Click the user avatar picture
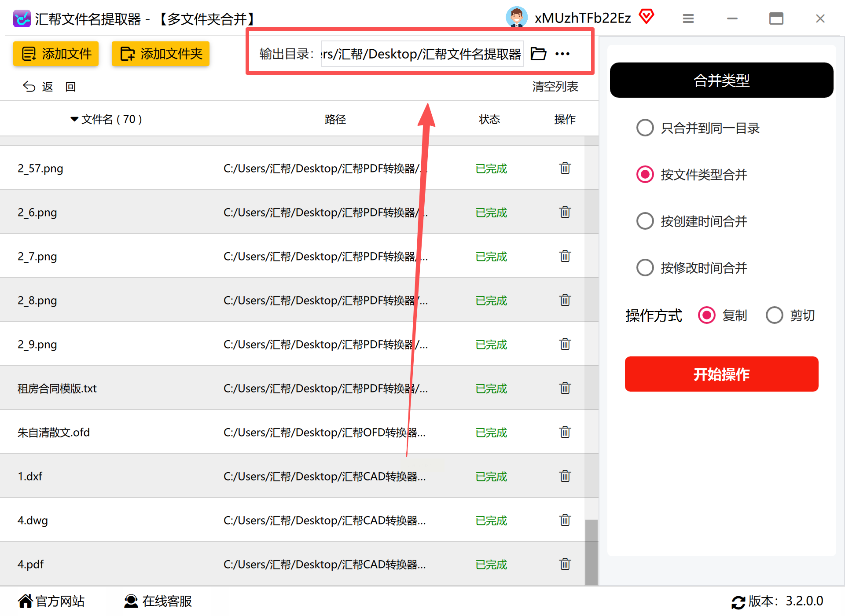Image resolution: width=845 pixels, height=616 pixels. pyautogui.click(x=516, y=18)
